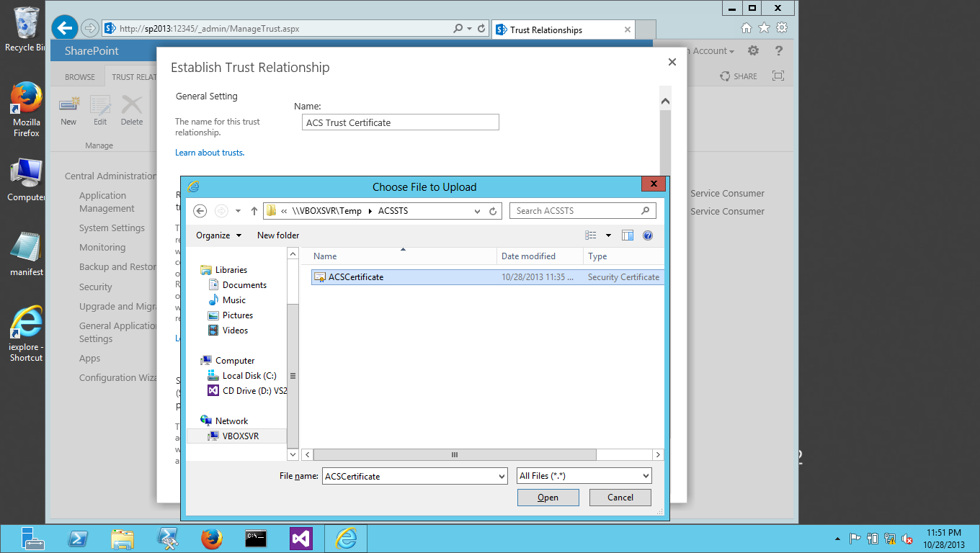This screenshot has width=980, height=553.
Task: Open command prompt from taskbar
Action: pos(257,539)
